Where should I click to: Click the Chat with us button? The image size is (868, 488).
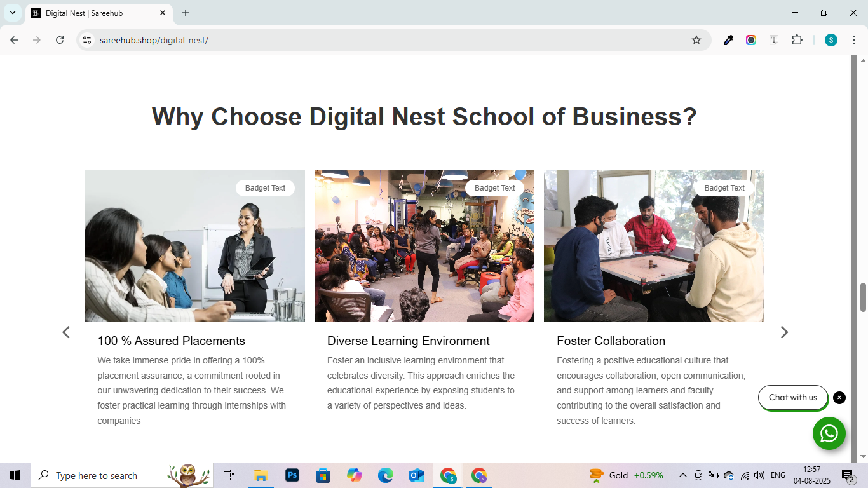click(x=792, y=398)
